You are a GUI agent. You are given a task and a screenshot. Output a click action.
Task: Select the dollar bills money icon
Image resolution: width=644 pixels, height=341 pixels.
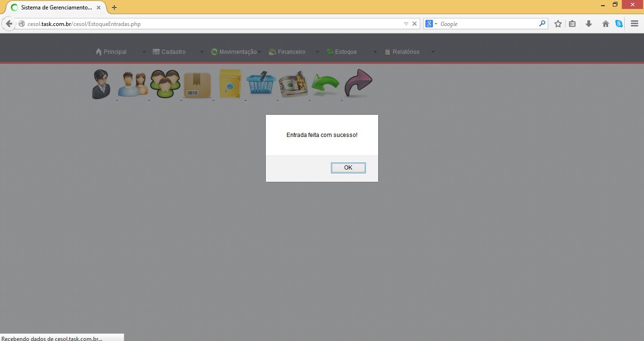click(x=293, y=85)
